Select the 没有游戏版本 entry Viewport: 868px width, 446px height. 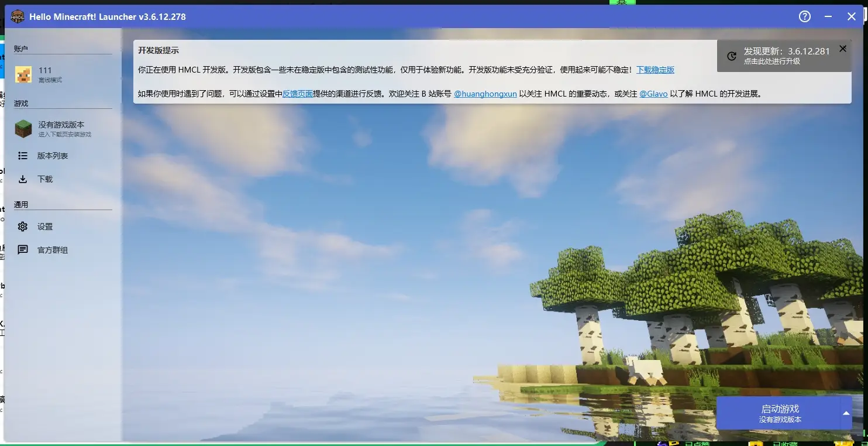(x=63, y=129)
